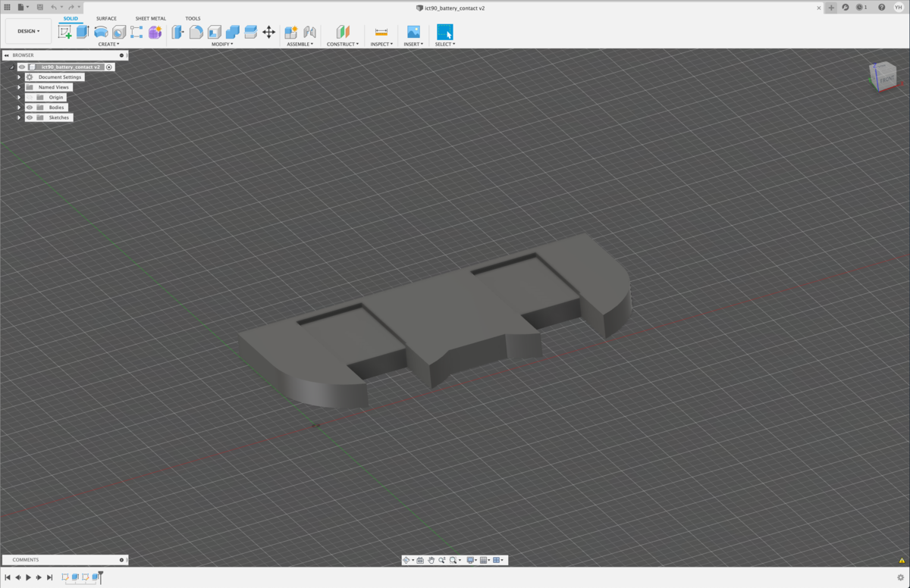Open timeline settings gear
The height and width of the screenshot is (588, 910).
click(x=901, y=577)
